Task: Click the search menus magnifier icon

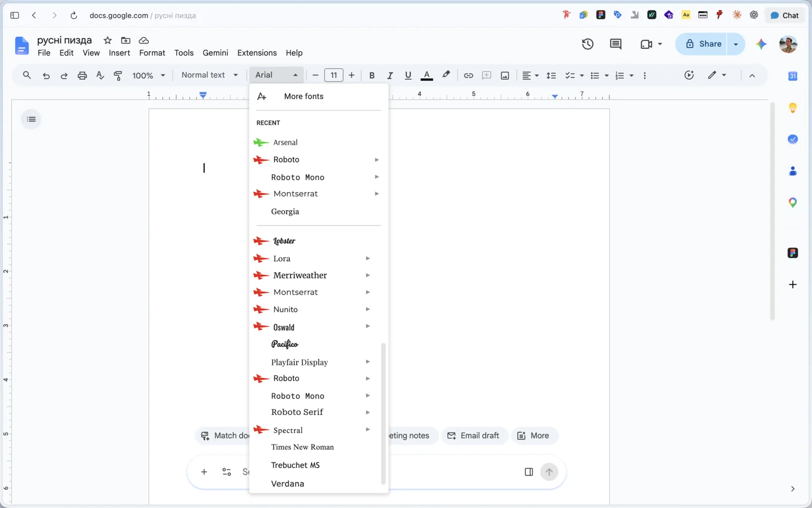Action: pos(27,75)
